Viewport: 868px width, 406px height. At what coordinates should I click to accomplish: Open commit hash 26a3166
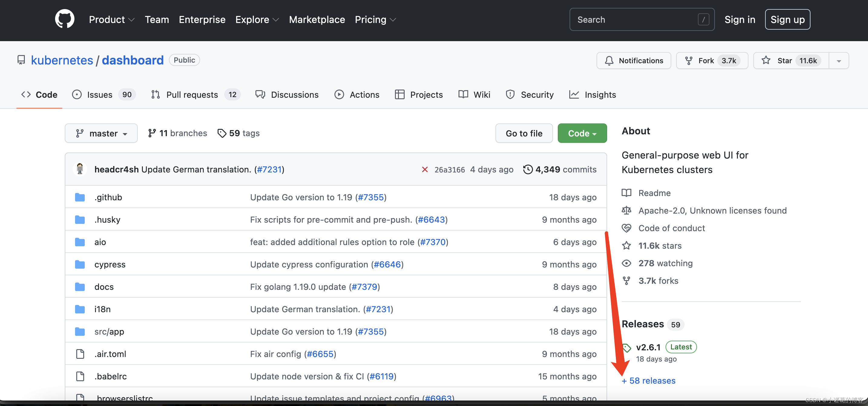pyautogui.click(x=449, y=169)
